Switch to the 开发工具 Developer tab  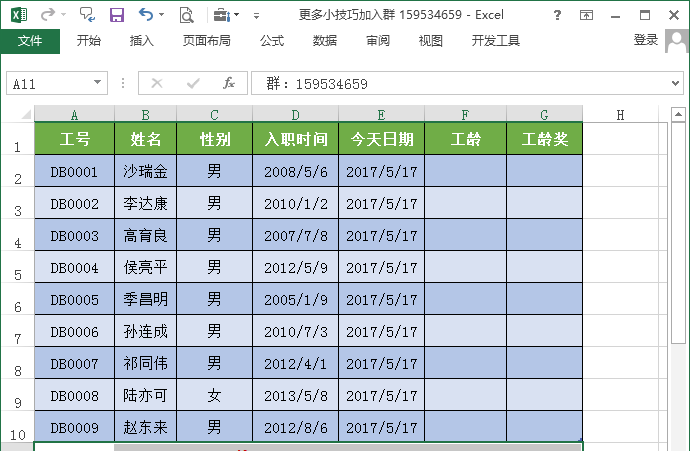[x=495, y=41]
